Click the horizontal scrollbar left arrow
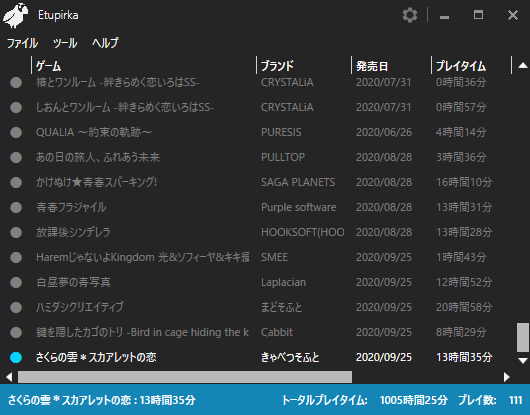 (x=9, y=377)
